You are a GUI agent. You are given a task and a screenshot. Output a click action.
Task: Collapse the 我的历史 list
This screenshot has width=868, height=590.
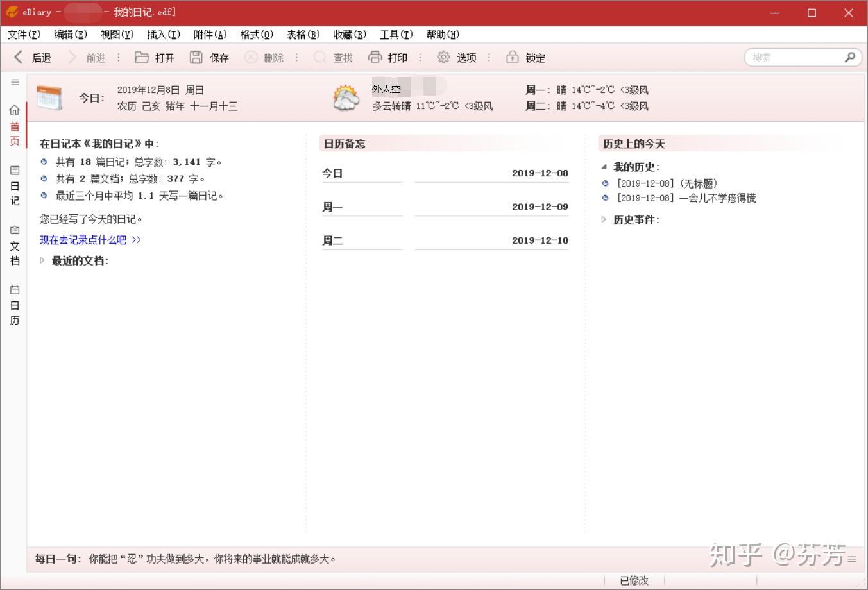pyautogui.click(x=604, y=167)
